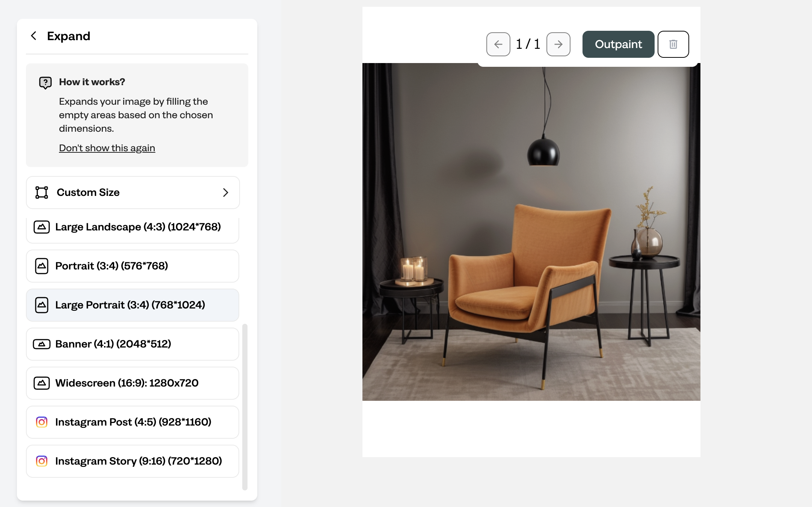The image size is (812, 507).
Task: Choose Banner (4:1) (2048*512) preset
Action: (133, 344)
